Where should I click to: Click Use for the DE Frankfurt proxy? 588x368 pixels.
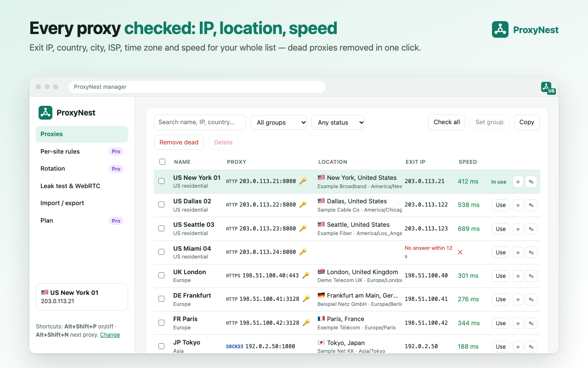click(x=501, y=299)
